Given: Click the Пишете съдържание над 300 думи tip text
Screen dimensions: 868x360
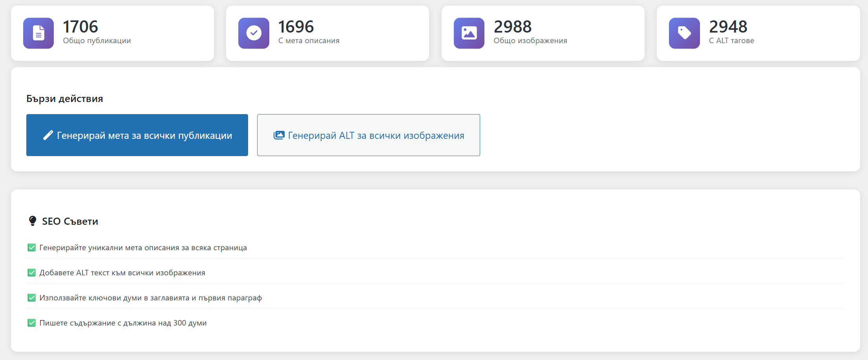Looking at the screenshot, I should tap(123, 323).
